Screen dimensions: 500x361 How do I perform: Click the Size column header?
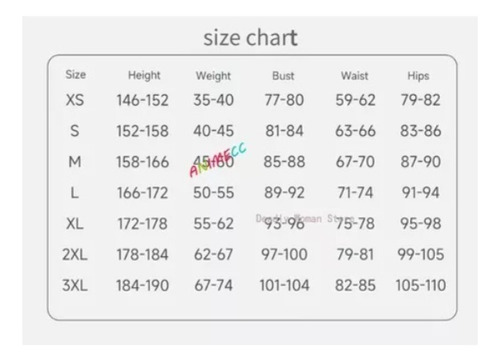click(76, 75)
